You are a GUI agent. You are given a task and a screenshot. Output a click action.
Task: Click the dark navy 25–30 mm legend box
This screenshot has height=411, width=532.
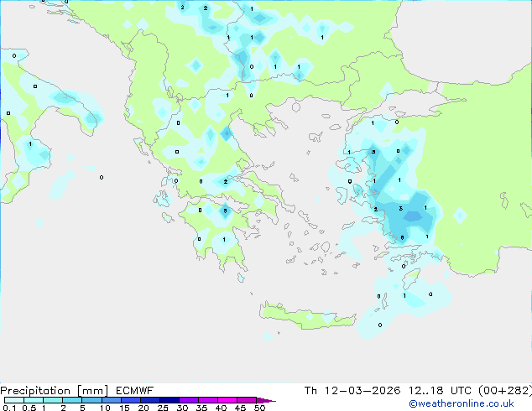170,400
